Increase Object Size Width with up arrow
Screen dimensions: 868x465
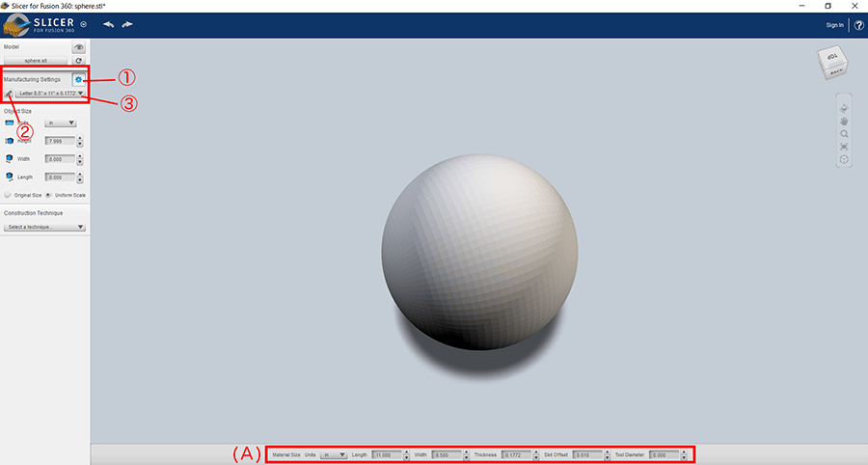point(80,156)
